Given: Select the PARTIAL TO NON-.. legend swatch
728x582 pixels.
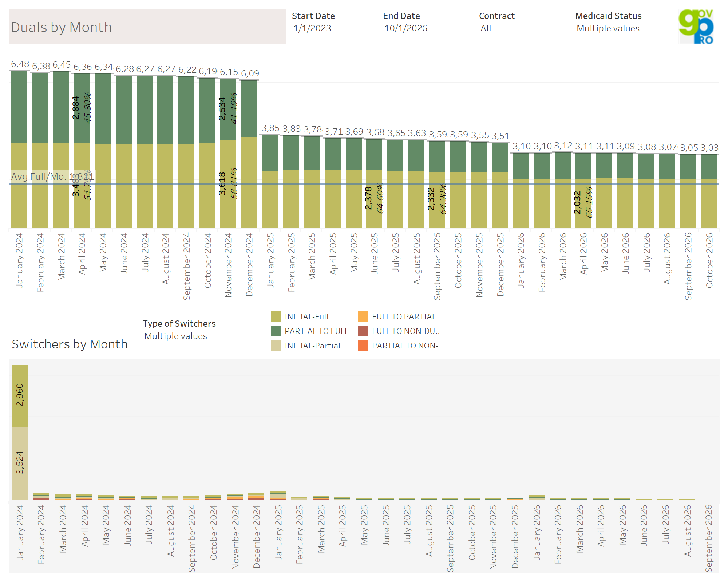Looking at the screenshot, I should (363, 346).
